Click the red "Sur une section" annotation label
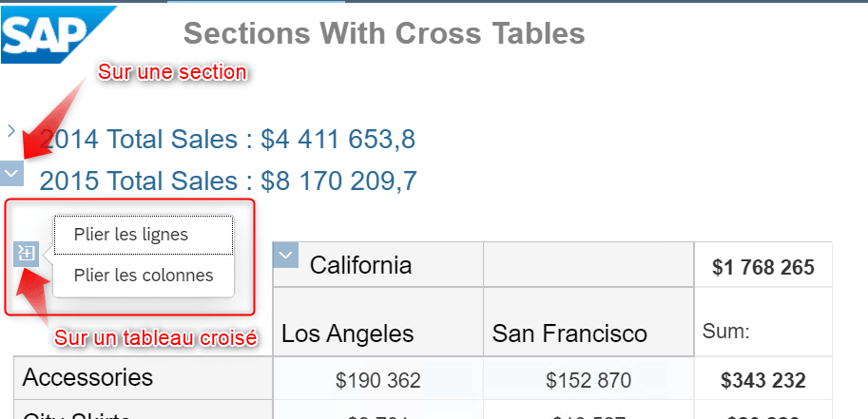 pos(172,72)
